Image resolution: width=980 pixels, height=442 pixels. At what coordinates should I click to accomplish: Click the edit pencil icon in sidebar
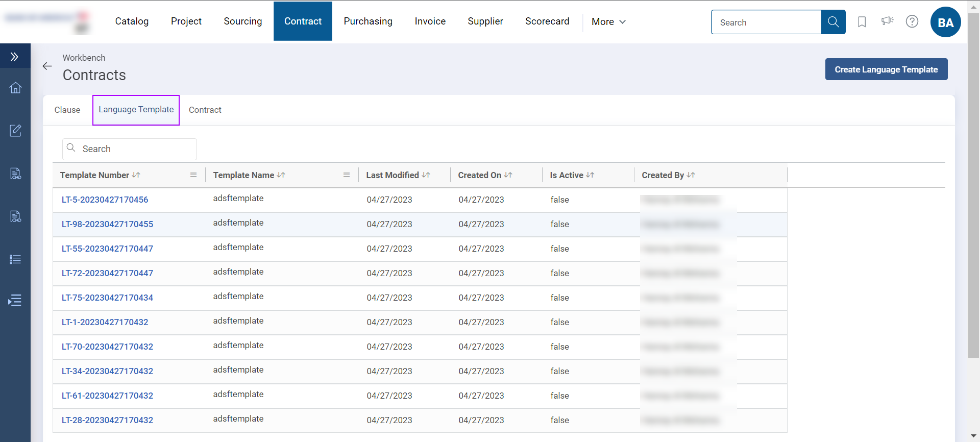click(15, 131)
